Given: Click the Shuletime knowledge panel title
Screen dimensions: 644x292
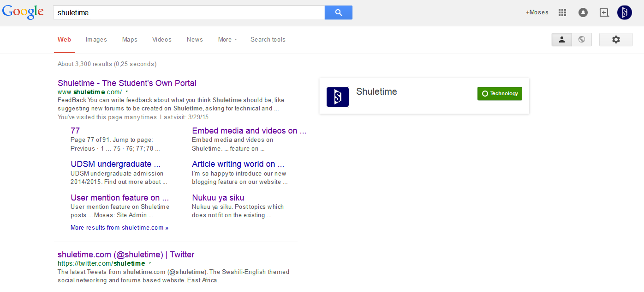Looking at the screenshot, I should [x=376, y=91].
